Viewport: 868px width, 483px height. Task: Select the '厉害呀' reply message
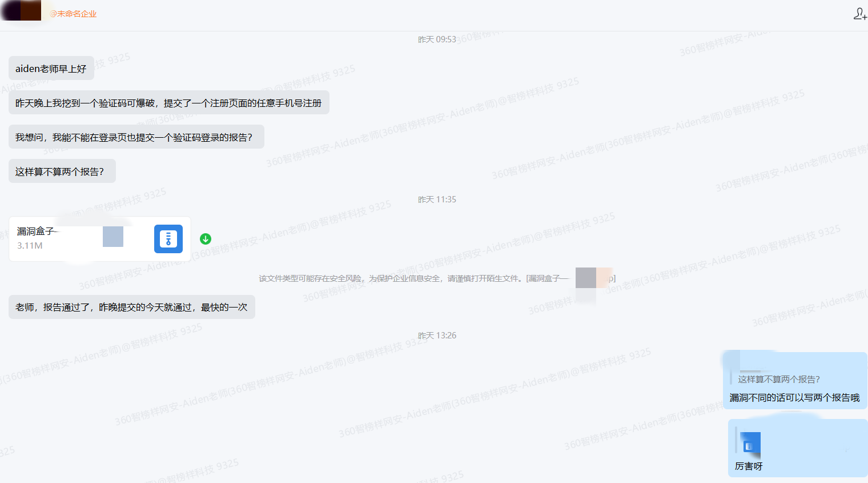(x=749, y=466)
